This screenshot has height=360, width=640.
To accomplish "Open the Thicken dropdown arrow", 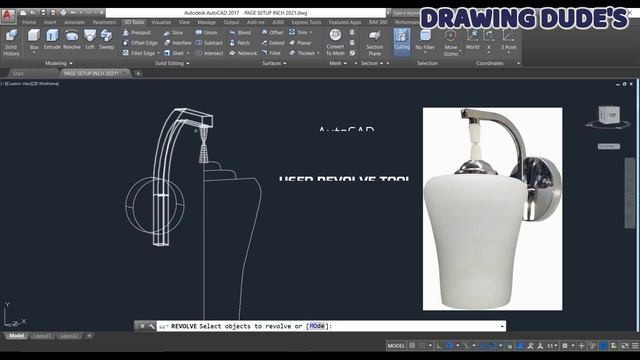I will pos(318,53).
